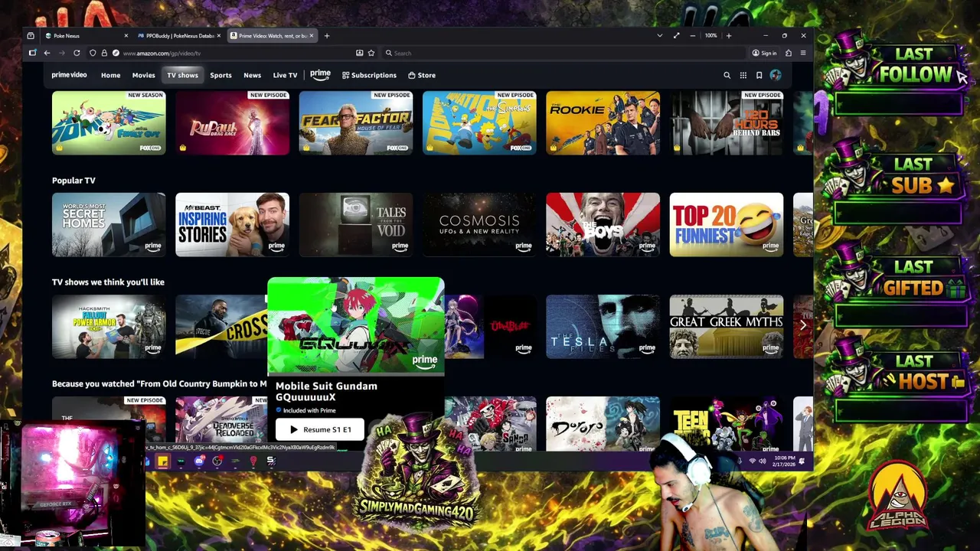This screenshot has height=551, width=980.
Task: Open the Hacksmith Fallout Power Armor thumbnail
Action: tap(109, 327)
